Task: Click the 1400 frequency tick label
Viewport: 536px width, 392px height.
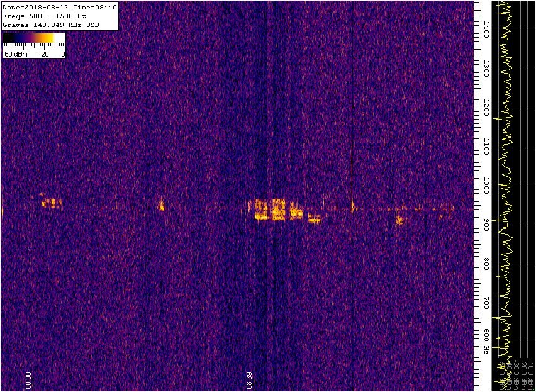Action: [486, 28]
